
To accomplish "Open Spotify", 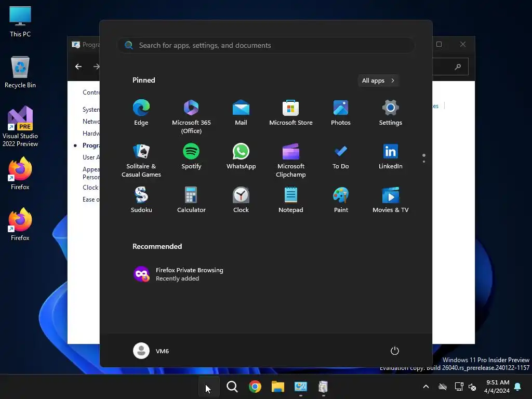I will (191, 156).
